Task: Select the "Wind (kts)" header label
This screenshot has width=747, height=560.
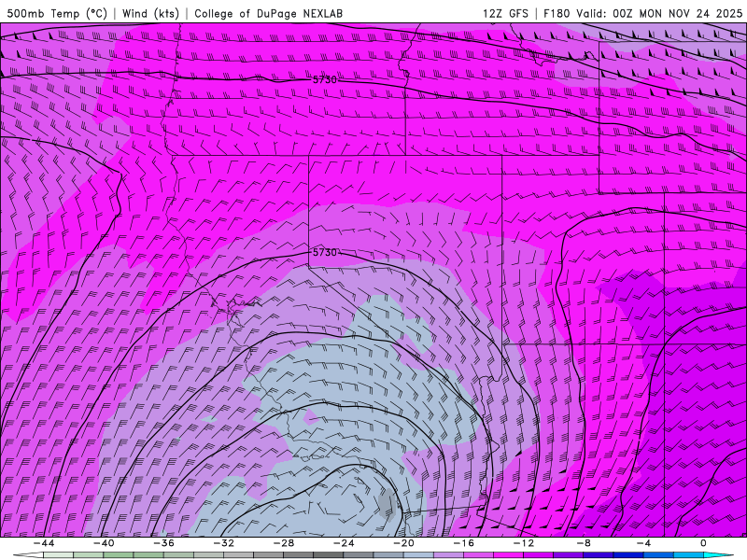Action: 150,13
